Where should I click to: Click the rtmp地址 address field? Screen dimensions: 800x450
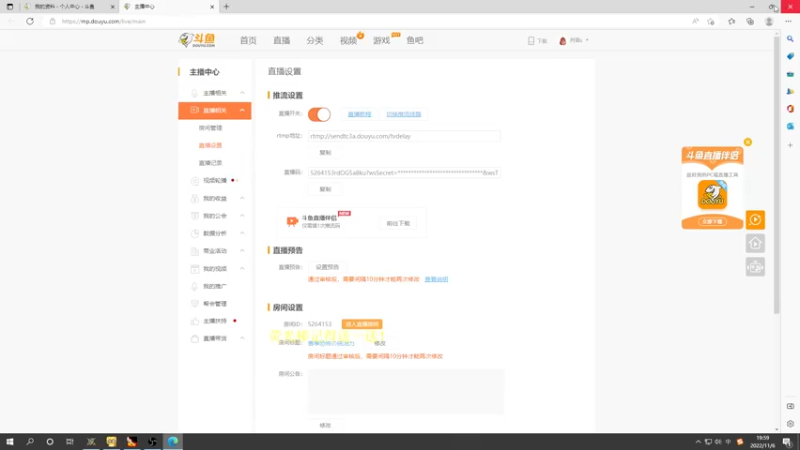[x=404, y=136]
